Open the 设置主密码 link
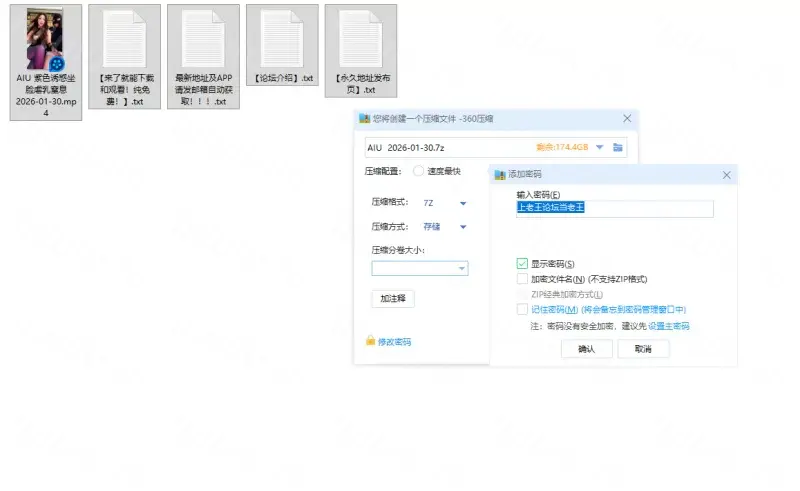 pos(668,326)
